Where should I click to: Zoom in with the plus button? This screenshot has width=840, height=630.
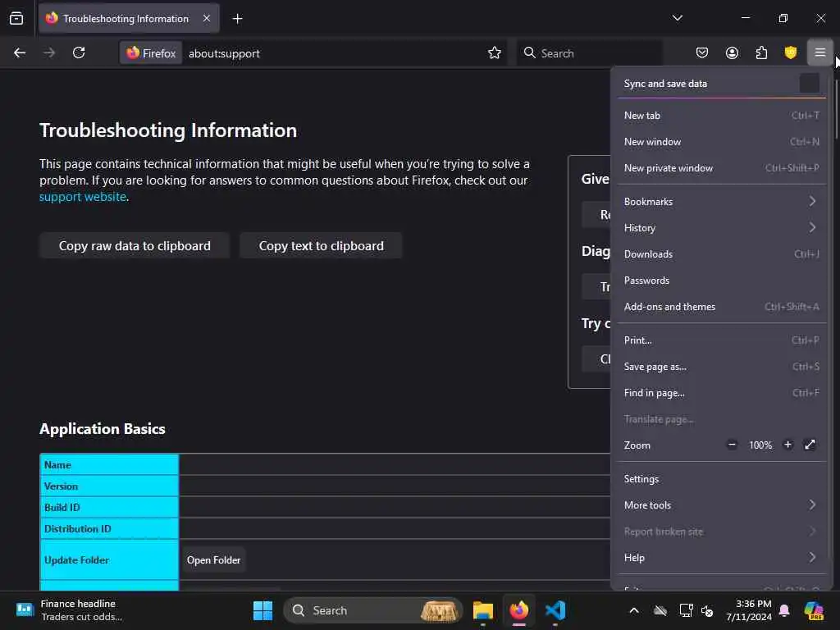point(787,445)
